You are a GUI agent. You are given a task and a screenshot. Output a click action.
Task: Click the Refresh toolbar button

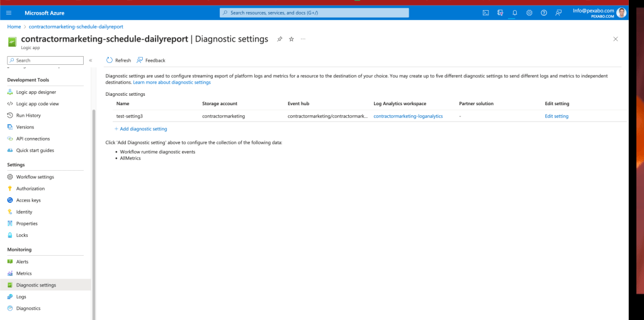119,60
